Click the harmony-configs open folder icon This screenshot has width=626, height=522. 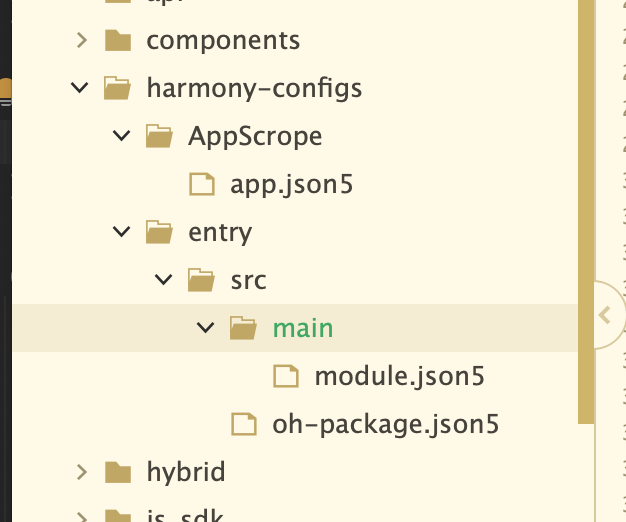point(117,88)
